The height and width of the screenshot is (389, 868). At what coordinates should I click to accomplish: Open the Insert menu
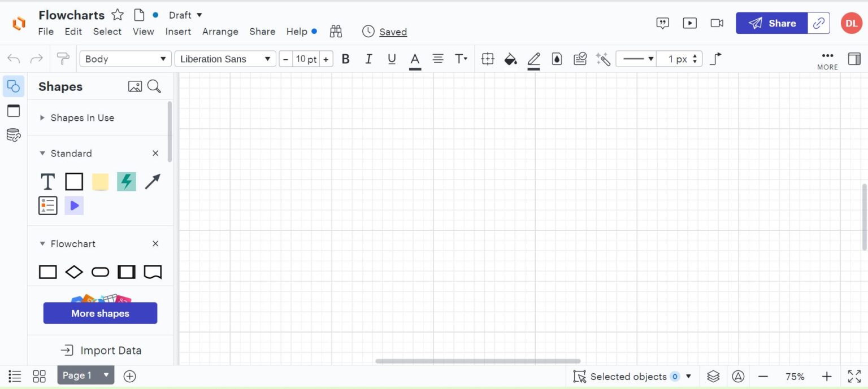pyautogui.click(x=178, y=32)
